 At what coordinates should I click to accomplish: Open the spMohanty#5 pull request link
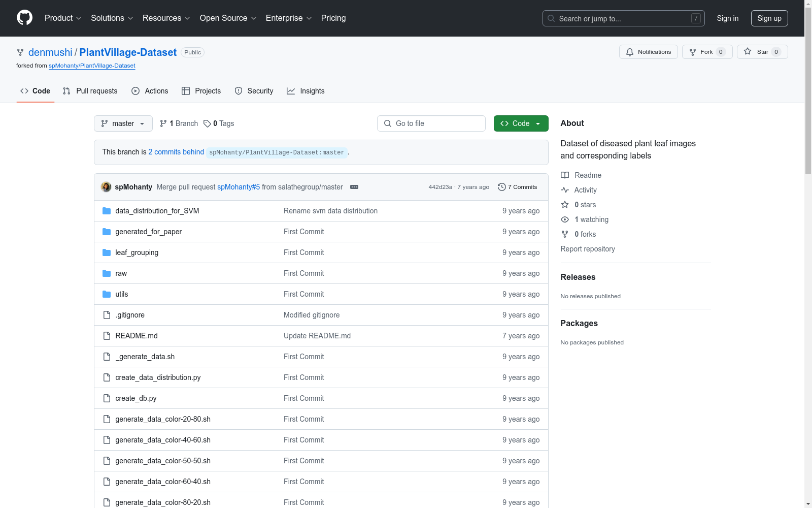coord(239,187)
